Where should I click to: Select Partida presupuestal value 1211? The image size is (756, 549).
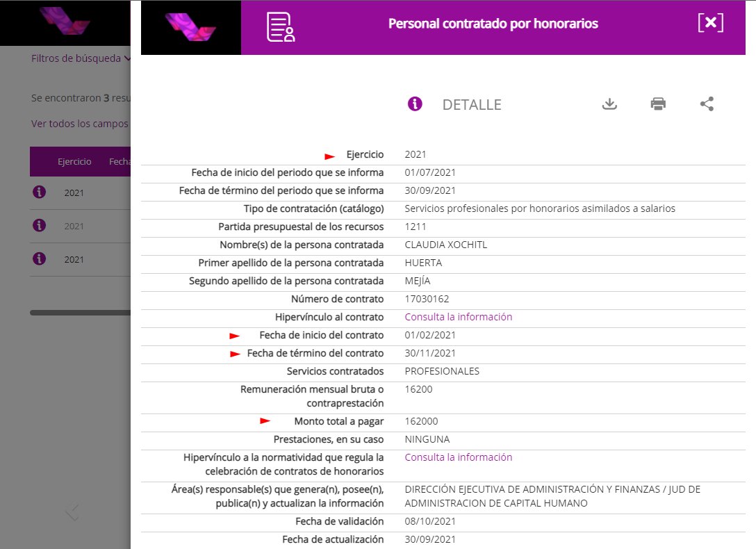pyautogui.click(x=415, y=227)
